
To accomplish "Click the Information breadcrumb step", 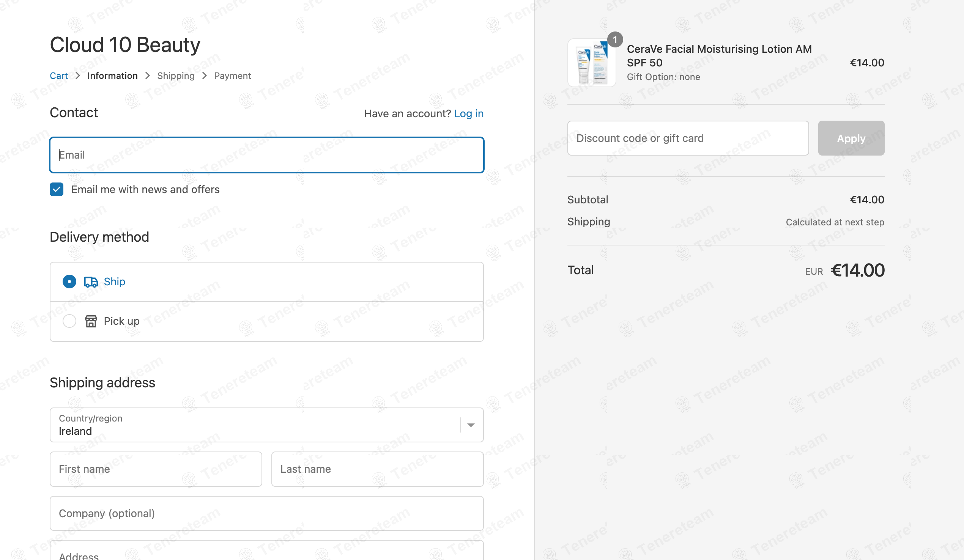I will 112,76.
